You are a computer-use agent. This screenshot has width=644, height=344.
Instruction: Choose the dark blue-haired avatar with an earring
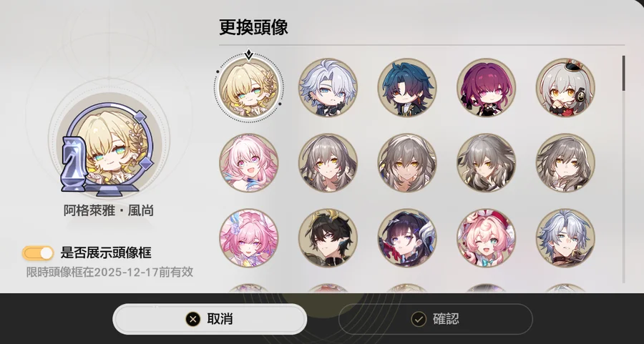click(407, 87)
